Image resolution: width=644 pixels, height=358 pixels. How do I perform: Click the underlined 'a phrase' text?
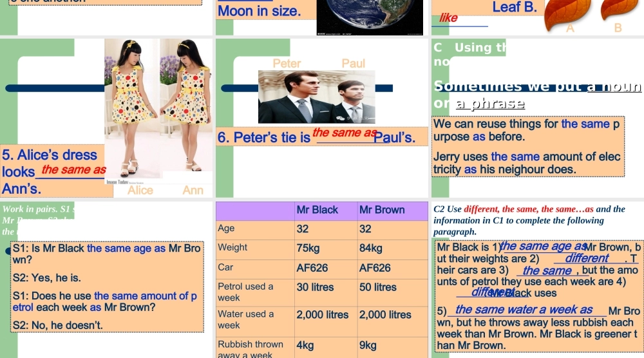(489, 104)
